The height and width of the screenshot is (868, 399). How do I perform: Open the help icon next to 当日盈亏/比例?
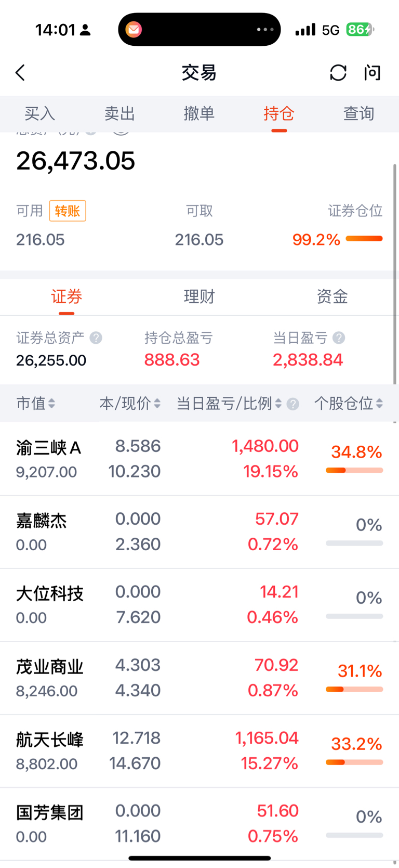click(x=293, y=404)
